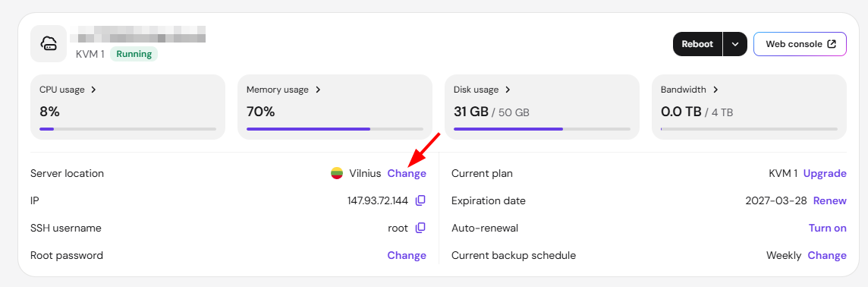
Task: Renew the plan expiring 2027-03-28
Action: point(830,200)
